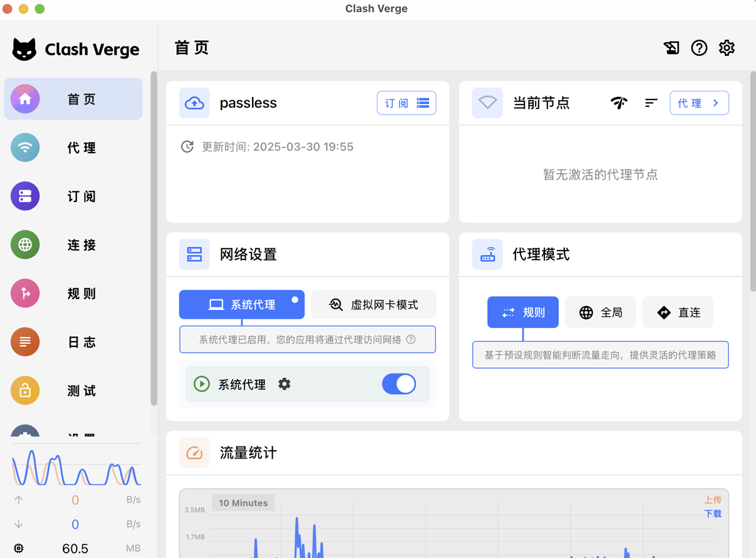The image size is (756, 558).
Task: Open the 代理 page from the sidebar
Action: (x=81, y=147)
